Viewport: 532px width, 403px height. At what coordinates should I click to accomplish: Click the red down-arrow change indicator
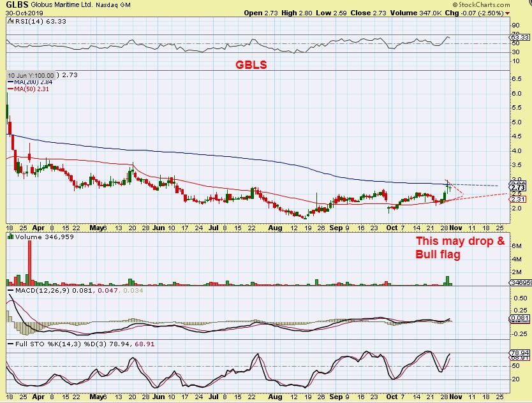(x=507, y=13)
